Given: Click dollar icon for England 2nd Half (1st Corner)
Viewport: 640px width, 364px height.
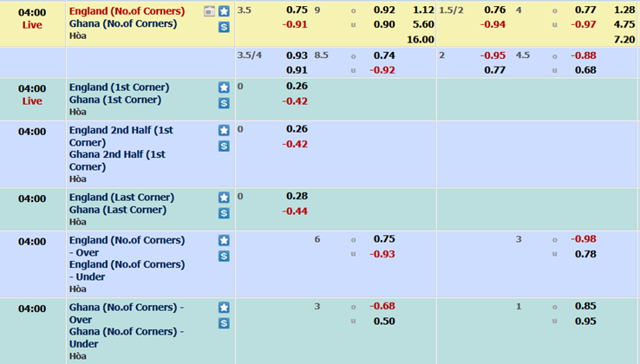Looking at the screenshot, I should point(224,146).
